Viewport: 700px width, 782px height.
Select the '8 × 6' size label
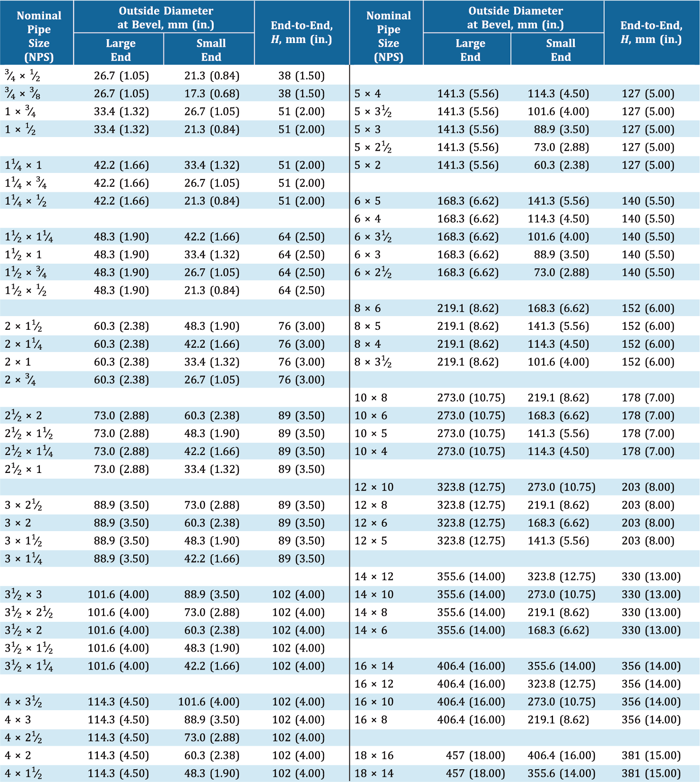pyautogui.click(x=368, y=309)
